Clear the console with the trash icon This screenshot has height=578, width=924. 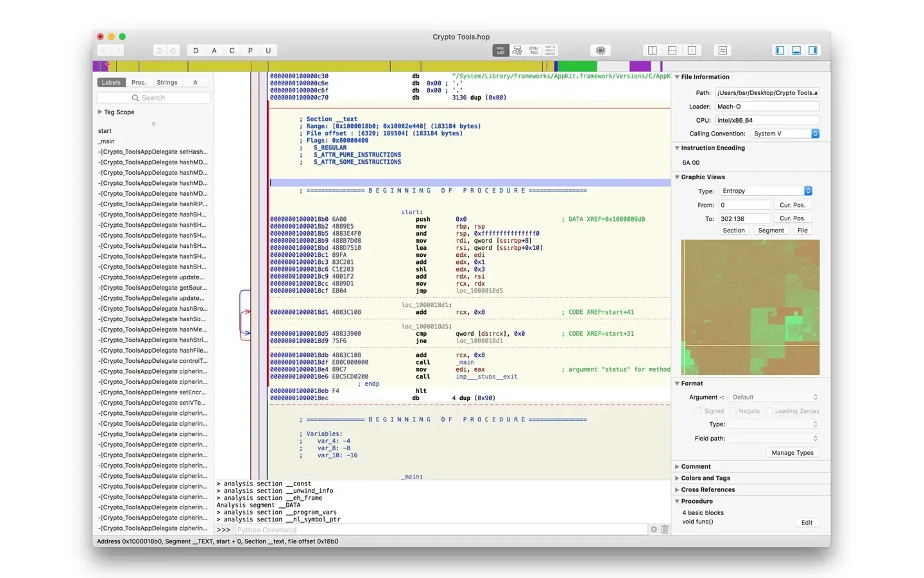664,529
